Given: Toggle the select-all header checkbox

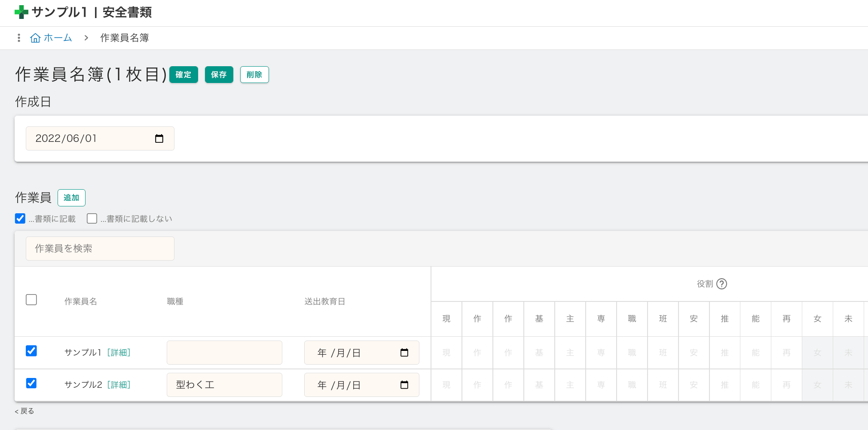Looking at the screenshot, I should [x=31, y=300].
